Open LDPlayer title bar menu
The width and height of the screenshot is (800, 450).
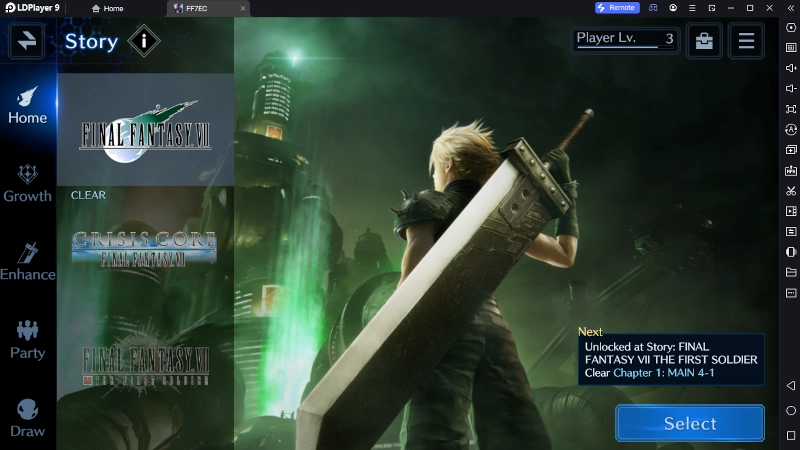point(692,8)
